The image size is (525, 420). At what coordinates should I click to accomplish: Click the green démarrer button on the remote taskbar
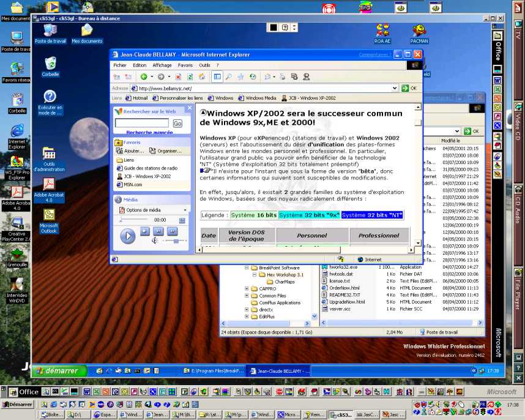click(59, 371)
